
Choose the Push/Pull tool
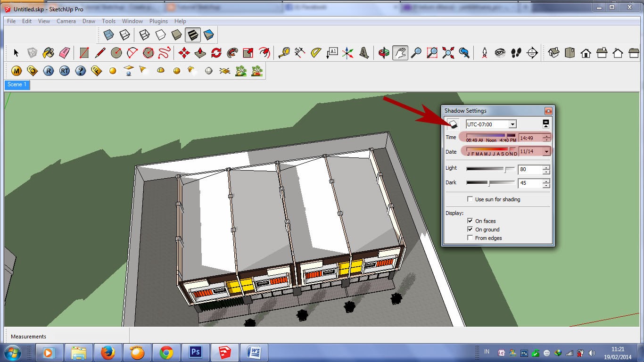200,53
